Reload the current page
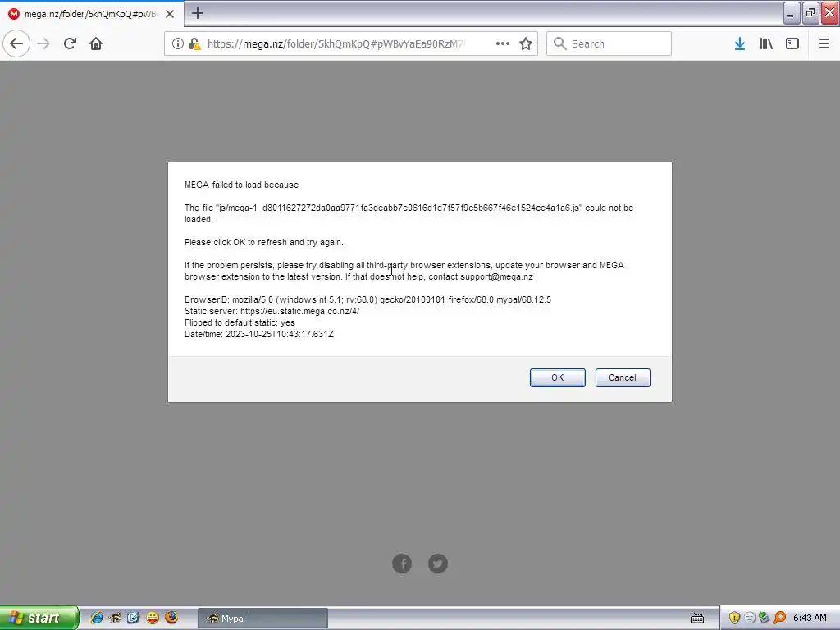The height and width of the screenshot is (630, 840). pos(71,43)
